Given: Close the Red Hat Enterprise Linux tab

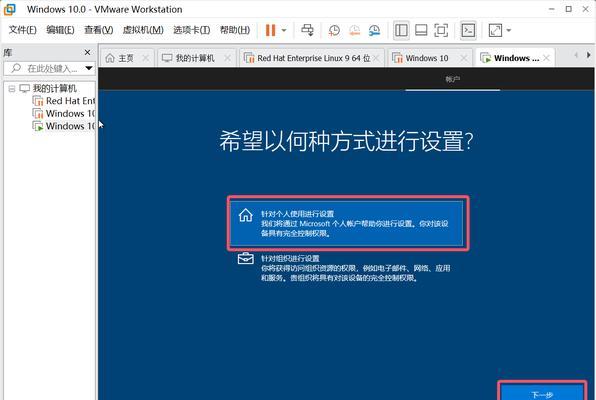Looking at the screenshot, I should coord(376,58).
